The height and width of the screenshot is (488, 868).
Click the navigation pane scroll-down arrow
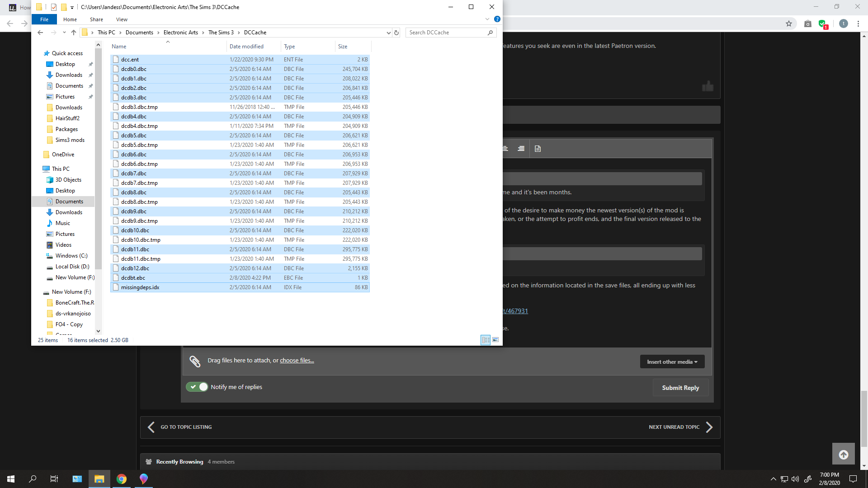pos(99,331)
